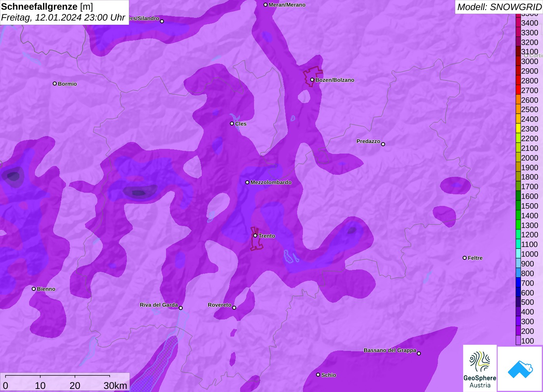Viewport: 543px width, 392px height.
Task: Click the Predazzo label text
Action: (x=368, y=141)
